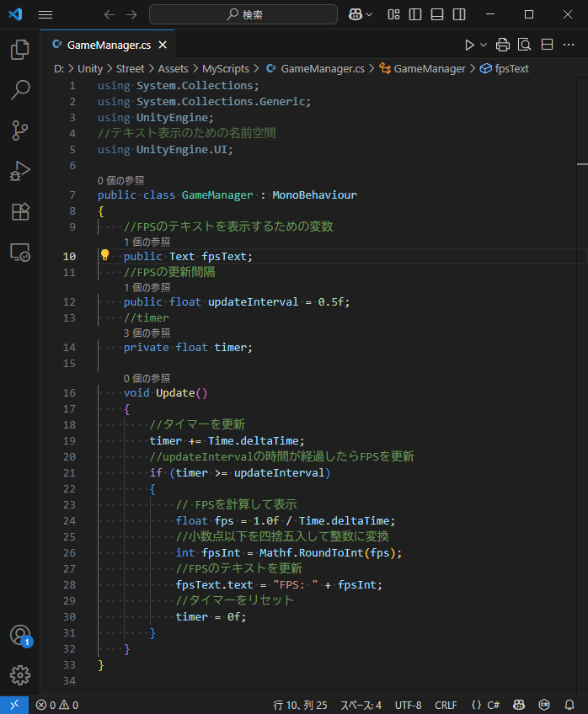Viewport: 588px width, 714px height.
Task: Open the hamburger application menu
Action: (45, 14)
